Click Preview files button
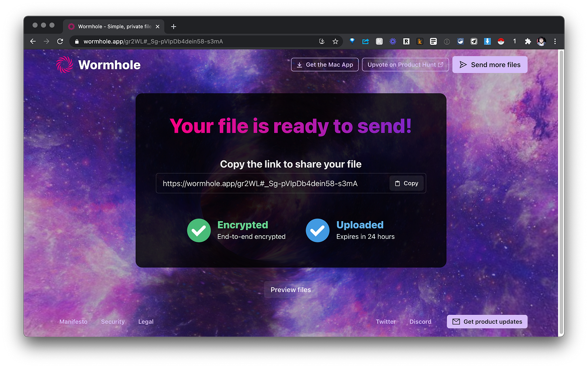 point(291,290)
